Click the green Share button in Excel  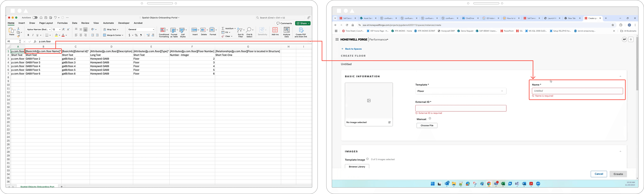point(303,23)
